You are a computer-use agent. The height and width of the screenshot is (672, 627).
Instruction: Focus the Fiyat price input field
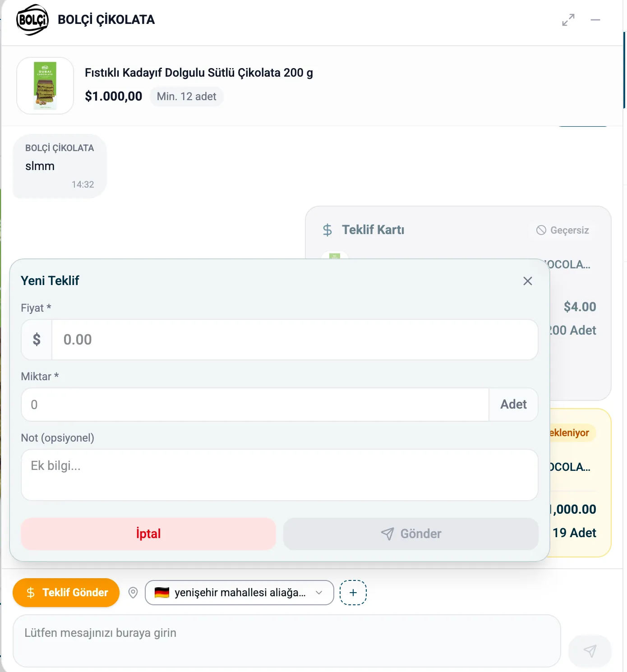pos(295,340)
